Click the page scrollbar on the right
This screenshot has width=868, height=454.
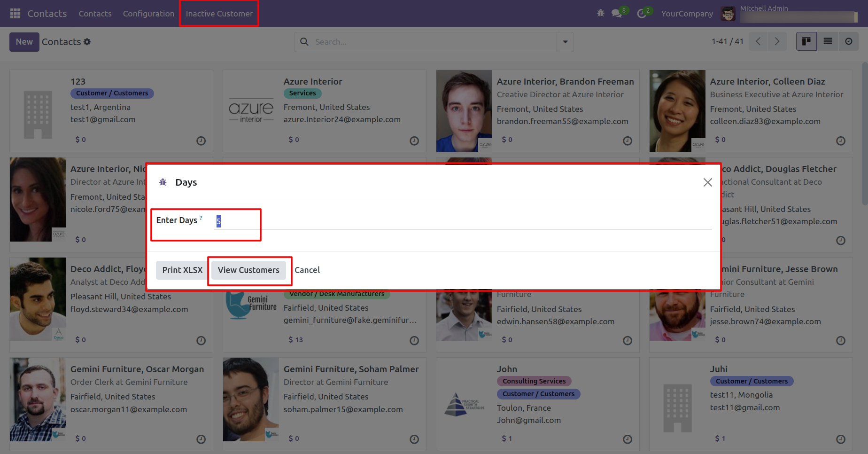[x=864, y=134]
